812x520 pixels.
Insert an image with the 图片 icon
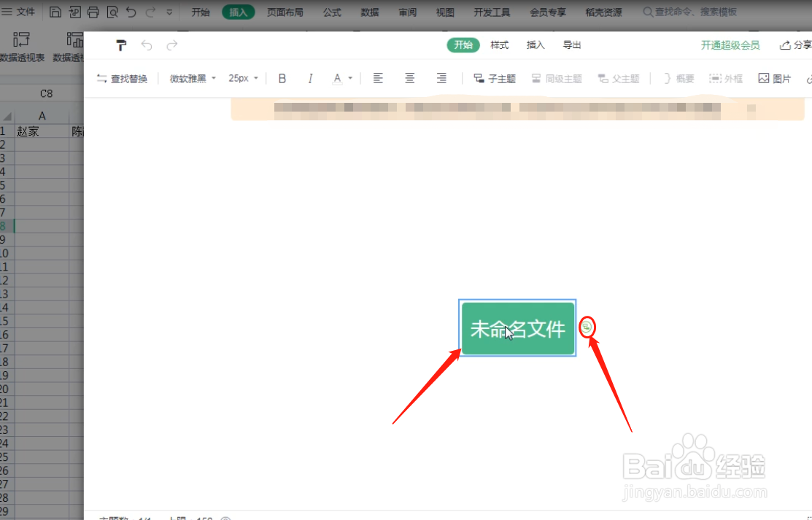(x=773, y=78)
